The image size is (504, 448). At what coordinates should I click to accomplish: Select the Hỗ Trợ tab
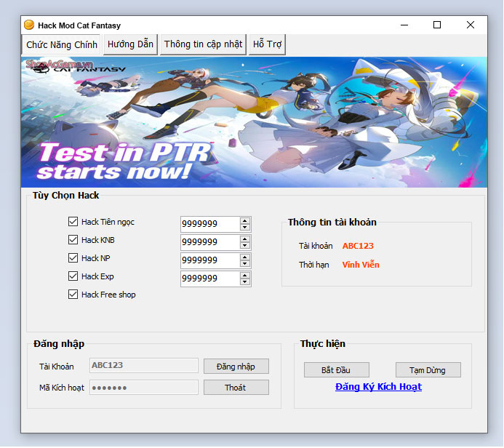click(x=267, y=44)
